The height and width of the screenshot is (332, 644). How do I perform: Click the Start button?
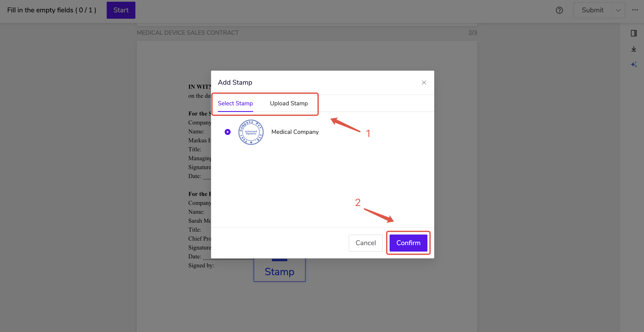[121, 10]
